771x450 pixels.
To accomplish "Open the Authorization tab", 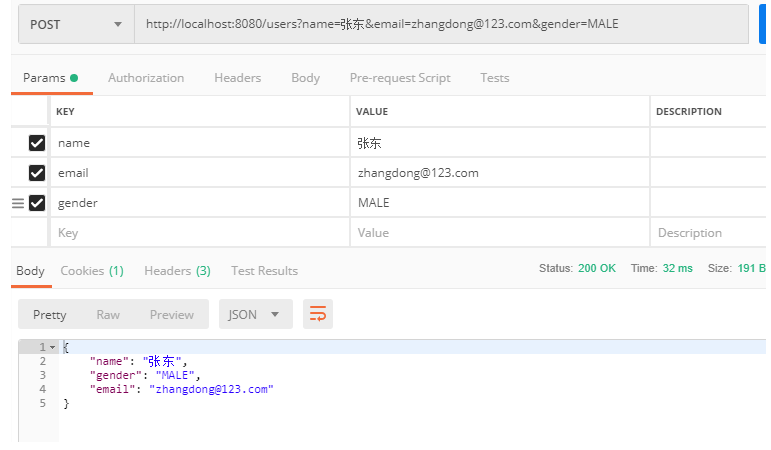I will (x=146, y=78).
